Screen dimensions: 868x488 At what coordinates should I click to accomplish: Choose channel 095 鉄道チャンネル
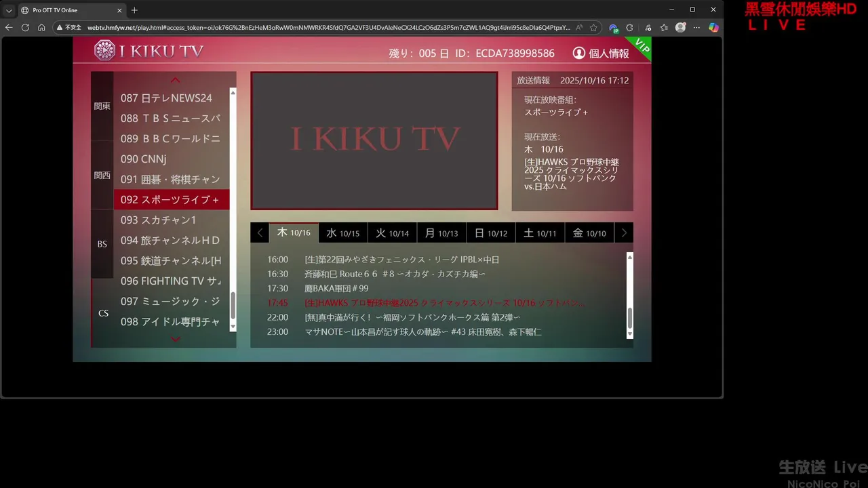(x=171, y=261)
